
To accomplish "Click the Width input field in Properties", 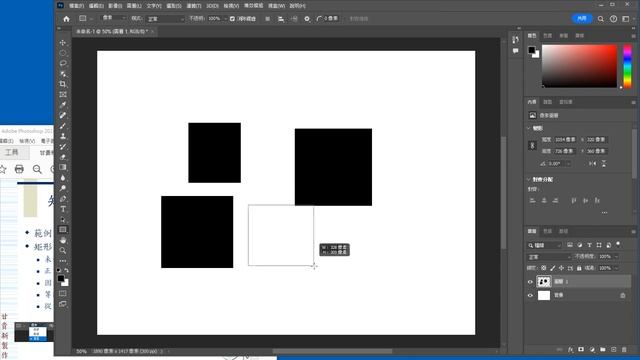I will pyautogui.click(x=565, y=140).
